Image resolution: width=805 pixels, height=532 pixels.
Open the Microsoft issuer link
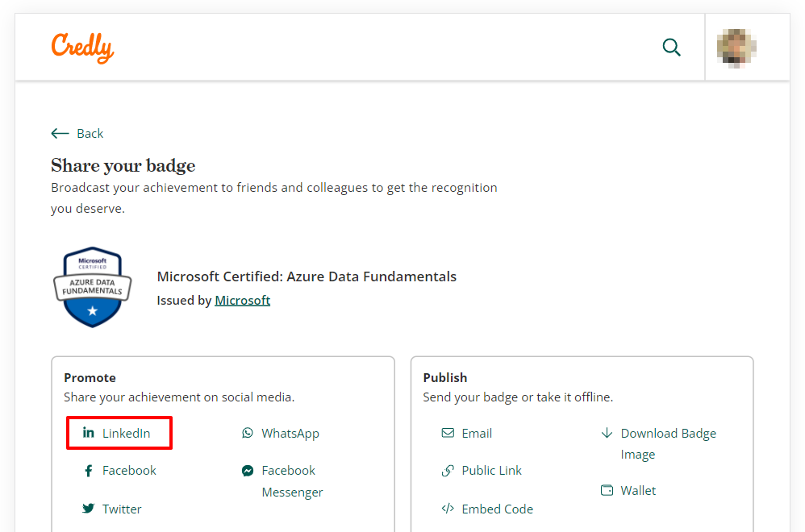[x=242, y=300]
